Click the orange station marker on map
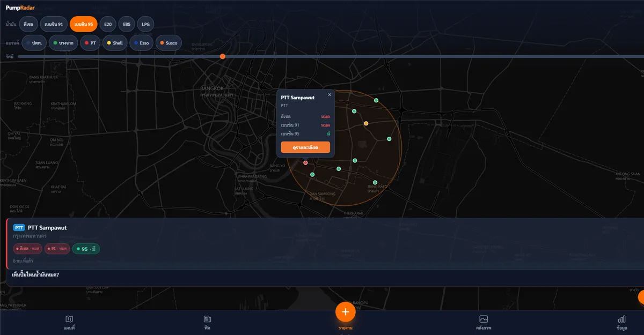This screenshot has height=335, width=644. coord(366,123)
